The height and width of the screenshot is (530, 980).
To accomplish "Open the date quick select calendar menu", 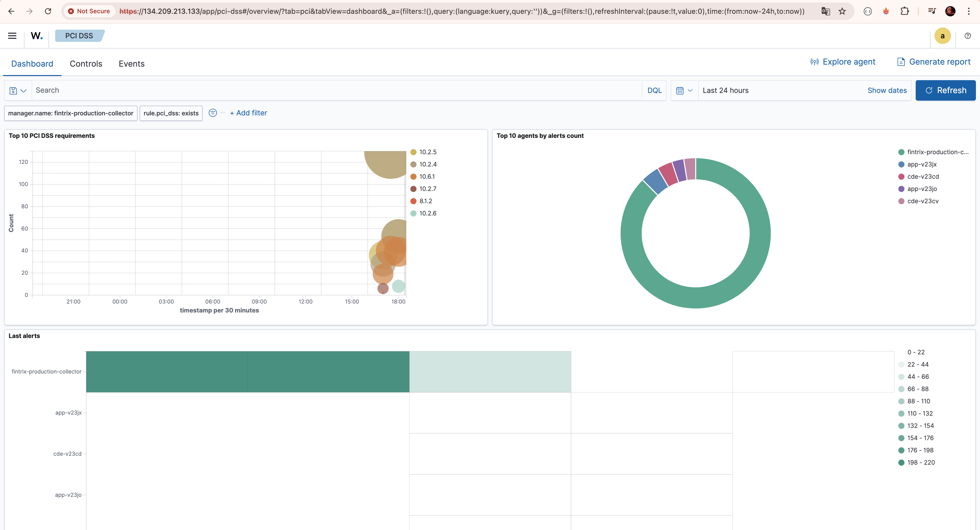I will [x=684, y=91].
